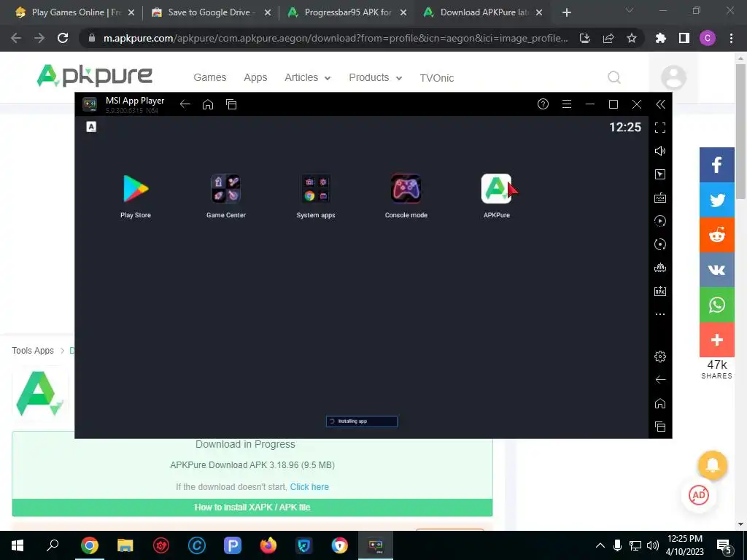The width and height of the screenshot is (747, 560).
Task: Open Firefox from the taskbar
Action: click(x=268, y=545)
